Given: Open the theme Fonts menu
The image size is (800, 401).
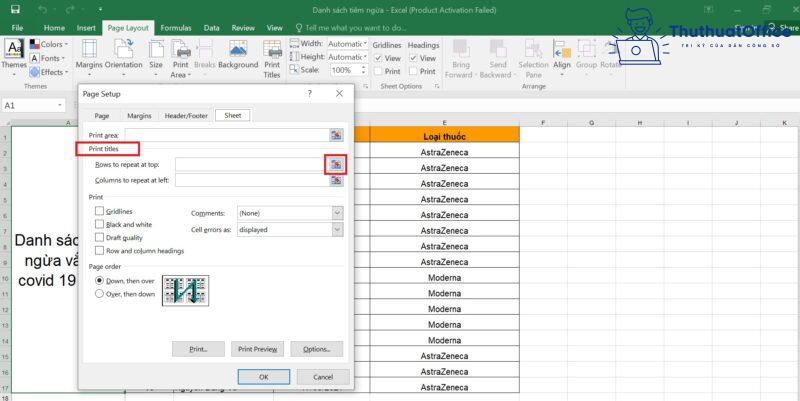Looking at the screenshot, I should (48, 58).
